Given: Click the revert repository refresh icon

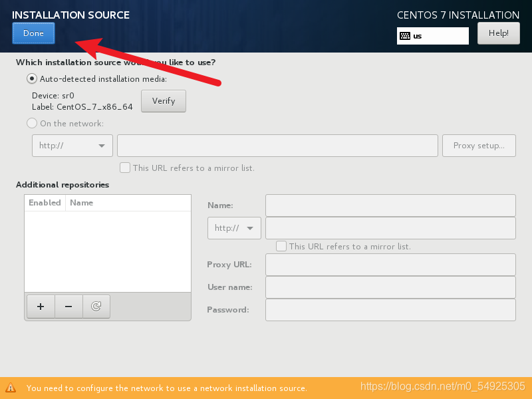Looking at the screenshot, I should click(96, 307).
